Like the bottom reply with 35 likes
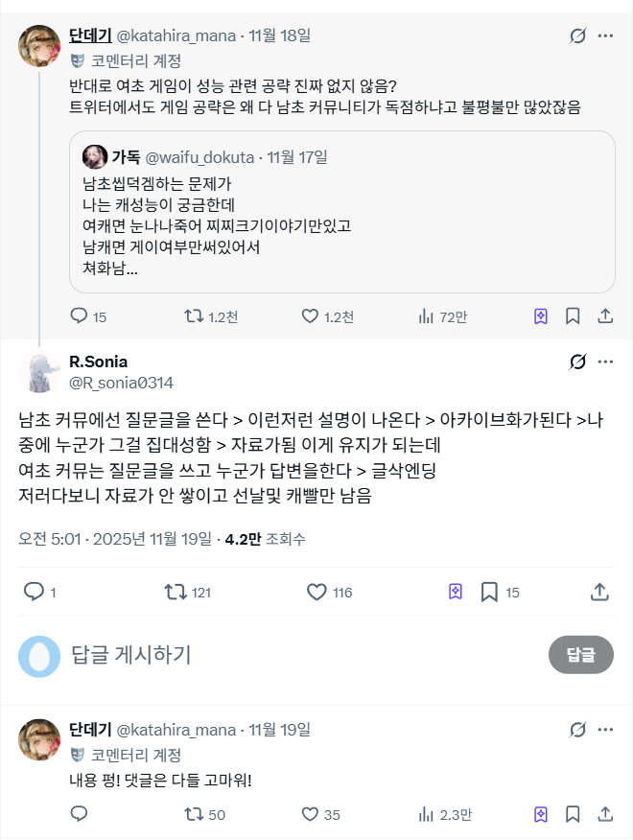This screenshot has width=633, height=840. 310,814
